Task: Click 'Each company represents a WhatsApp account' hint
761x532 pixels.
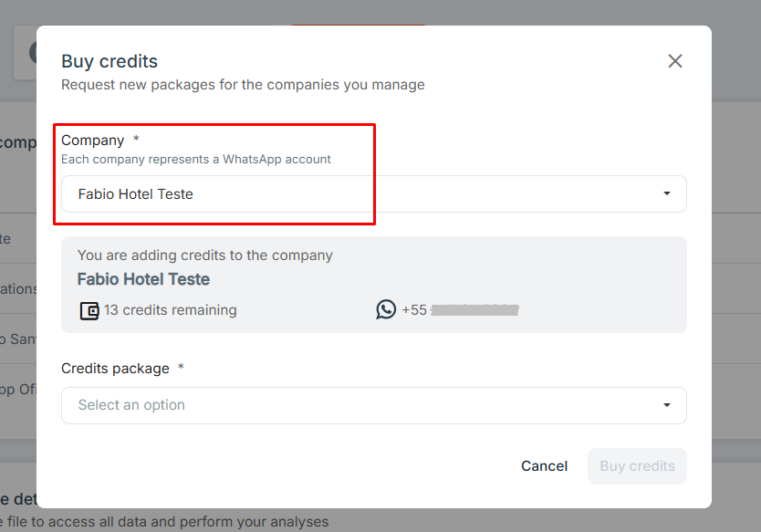Action: click(x=196, y=159)
